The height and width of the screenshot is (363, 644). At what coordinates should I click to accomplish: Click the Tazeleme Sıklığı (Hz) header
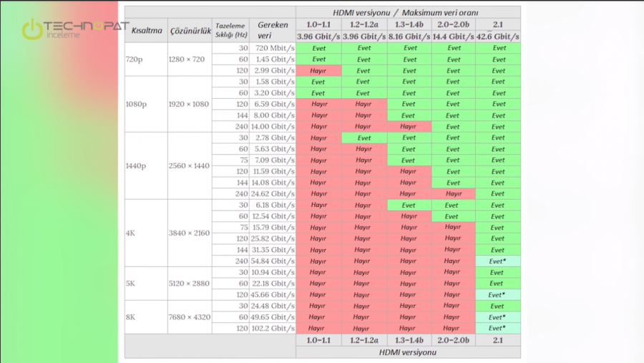[x=231, y=30]
